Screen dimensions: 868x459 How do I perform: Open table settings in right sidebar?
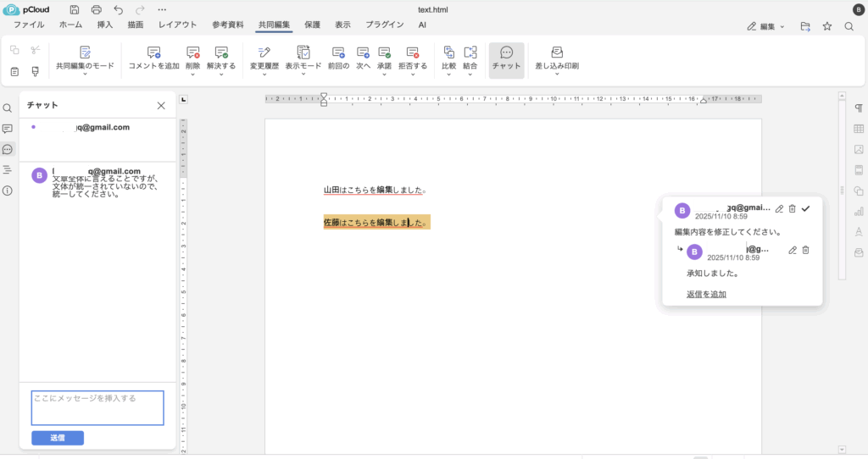[x=859, y=129]
